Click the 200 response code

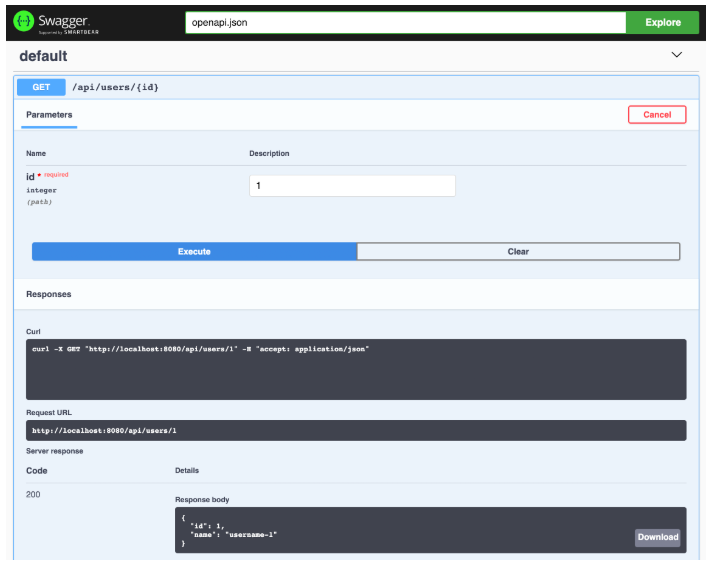(33, 494)
